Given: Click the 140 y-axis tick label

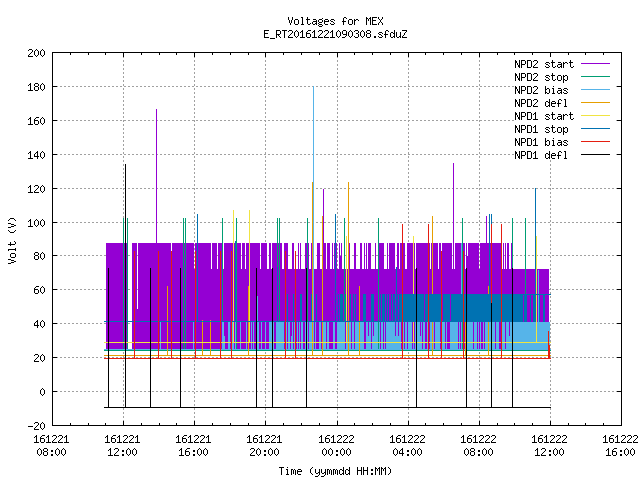Looking at the screenshot, I should [36, 155].
